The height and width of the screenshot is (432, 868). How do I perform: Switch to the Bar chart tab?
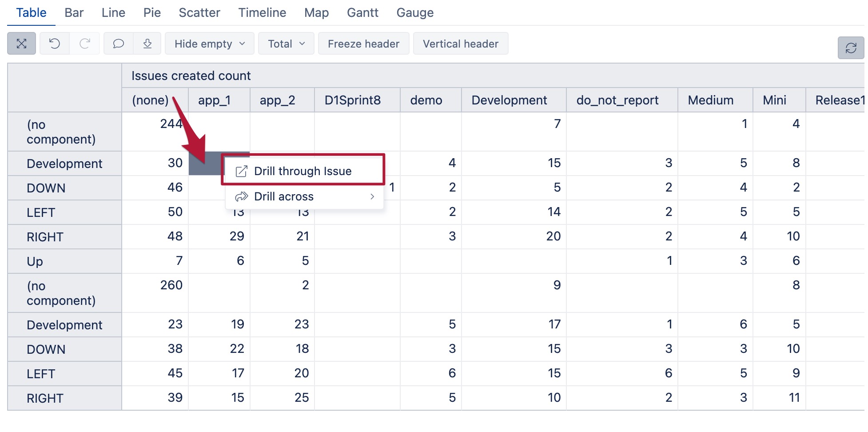tap(74, 13)
